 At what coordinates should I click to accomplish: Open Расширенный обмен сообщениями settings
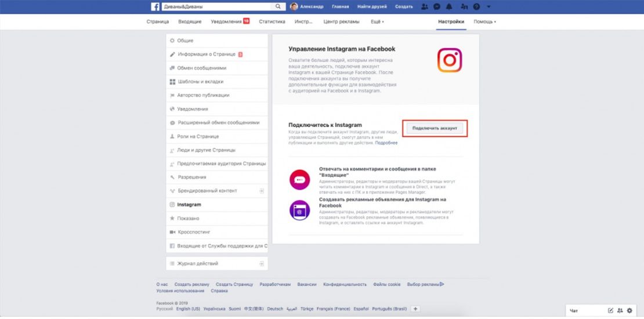(x=217, y=123)
